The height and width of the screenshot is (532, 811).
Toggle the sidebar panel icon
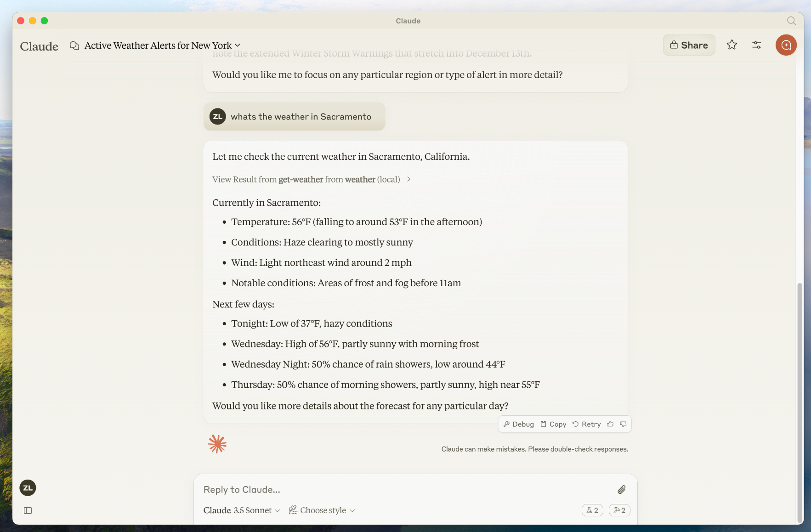[x=28, y=510]
